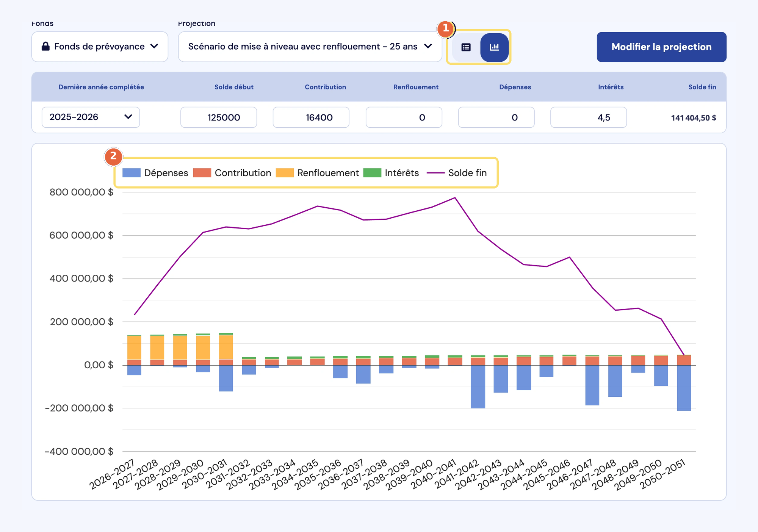The height and width of the screenshot is (532, 758).
Task: Click the Contribution field showing 16400
Action: (x=311, y=117)
